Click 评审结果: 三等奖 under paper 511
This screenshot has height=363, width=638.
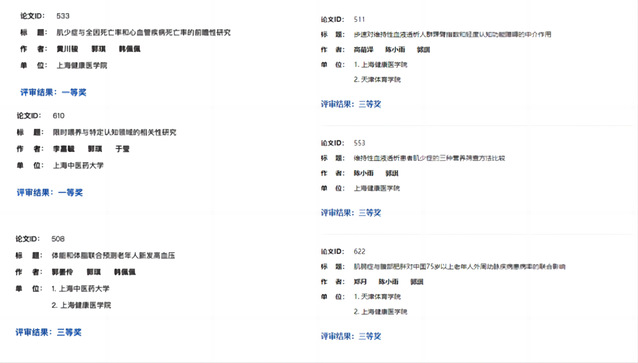(x=351, y=104)
